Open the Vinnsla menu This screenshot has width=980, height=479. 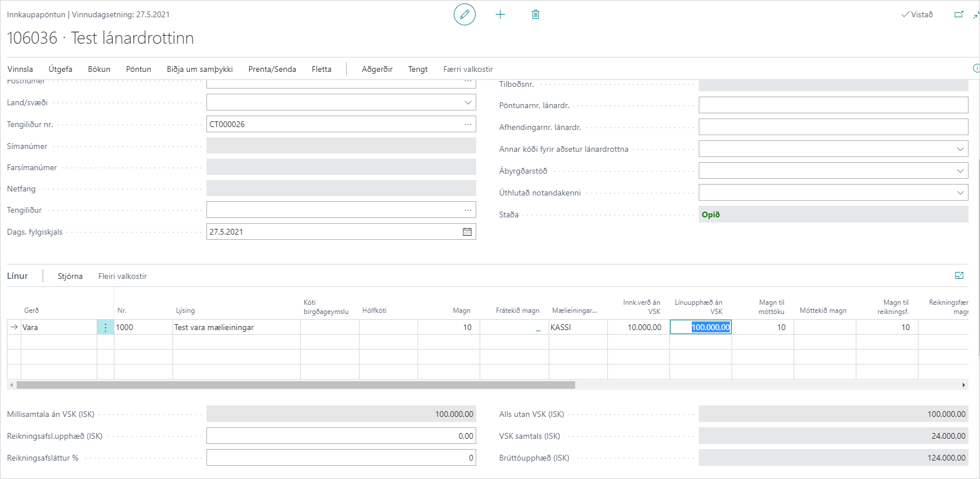[20, 69]
